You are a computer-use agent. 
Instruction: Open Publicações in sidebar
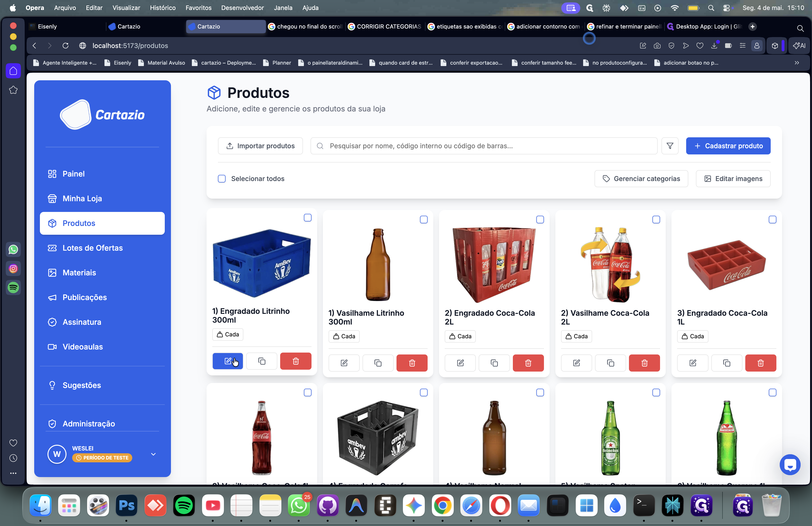102,297
